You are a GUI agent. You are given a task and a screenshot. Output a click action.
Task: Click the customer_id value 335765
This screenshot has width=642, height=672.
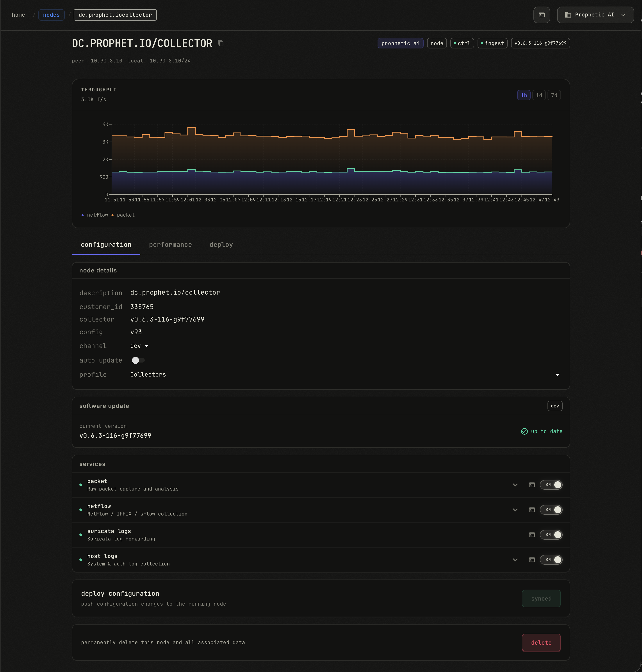142,307
